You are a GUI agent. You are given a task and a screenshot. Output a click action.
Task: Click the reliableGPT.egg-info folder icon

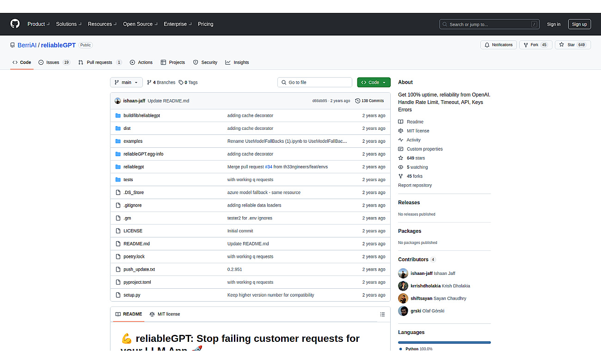tap(118, 154)
